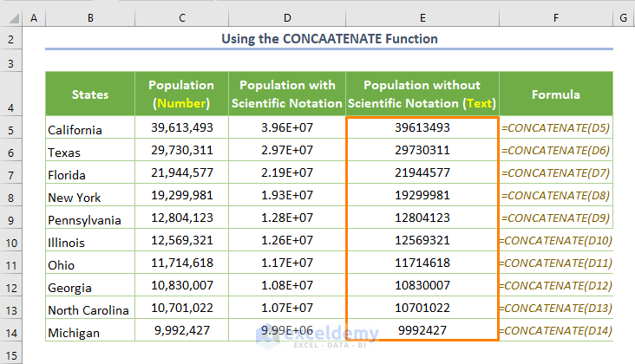Viewport: 635px width, 364px height.
Task: Select the text cell with 19299981
Action: [x=422, y=195]
